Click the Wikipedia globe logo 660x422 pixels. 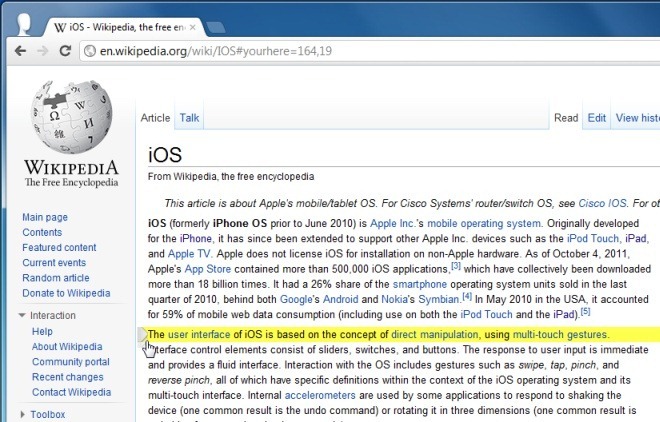tap(72, 117)
